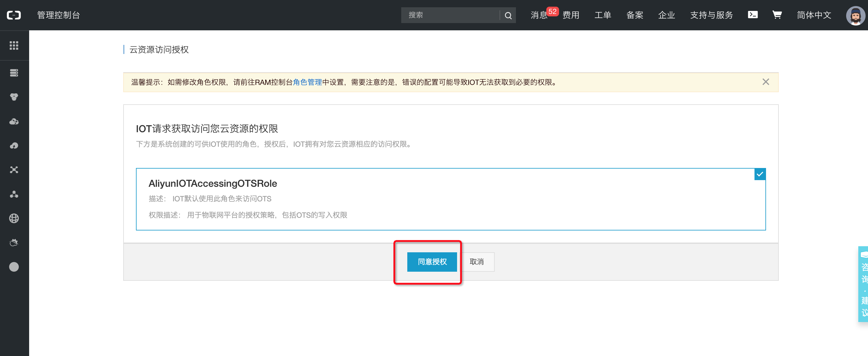Click the 取消 button
Screen dimensions: 868x356
click(476, 262)
